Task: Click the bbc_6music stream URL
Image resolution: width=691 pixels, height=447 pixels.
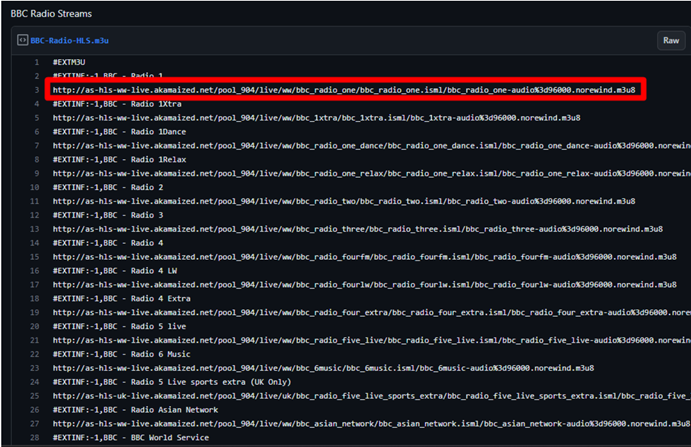Action: point(323,368)
